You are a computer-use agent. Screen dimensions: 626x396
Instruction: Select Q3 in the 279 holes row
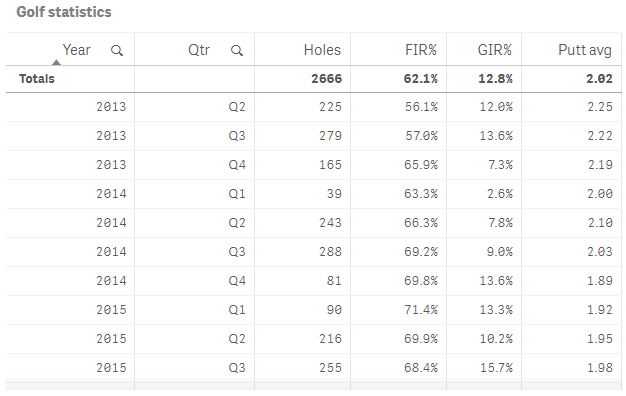[x=237, y=136]
